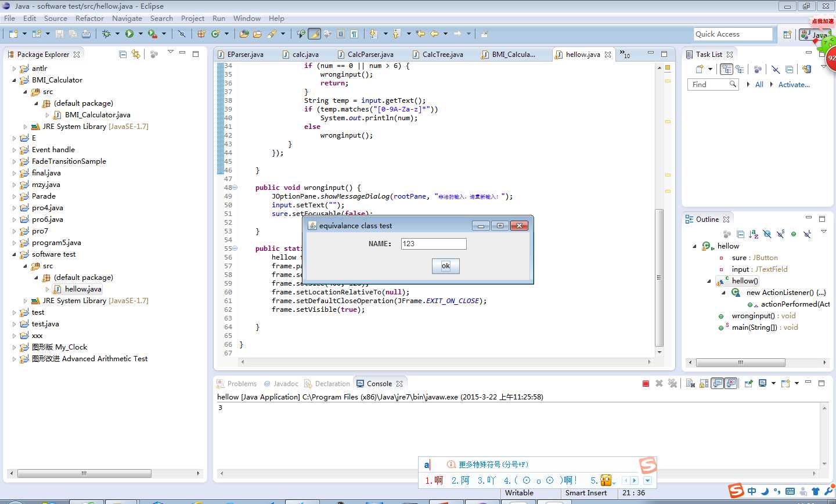
Task: Expand the antlr project node
Action: coord(14,69)
